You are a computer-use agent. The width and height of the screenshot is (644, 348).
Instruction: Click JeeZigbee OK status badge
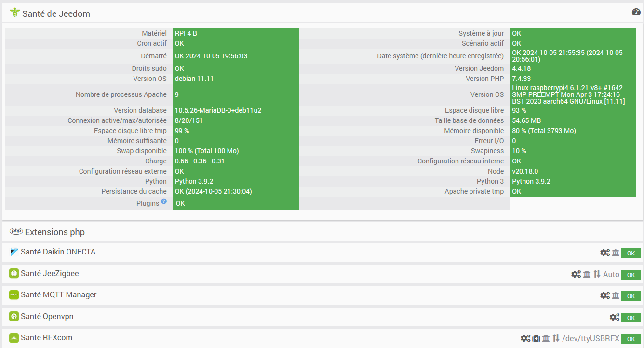[631, 275]
